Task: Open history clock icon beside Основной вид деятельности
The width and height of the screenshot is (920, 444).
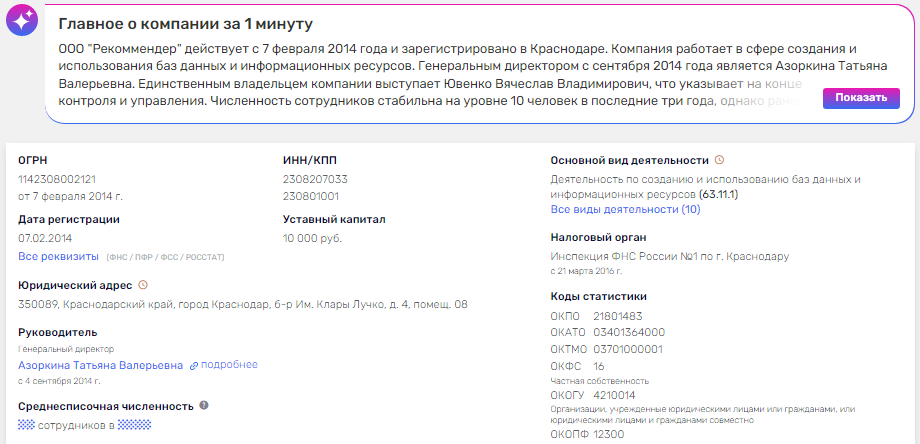Action: (x=720, y=160)
